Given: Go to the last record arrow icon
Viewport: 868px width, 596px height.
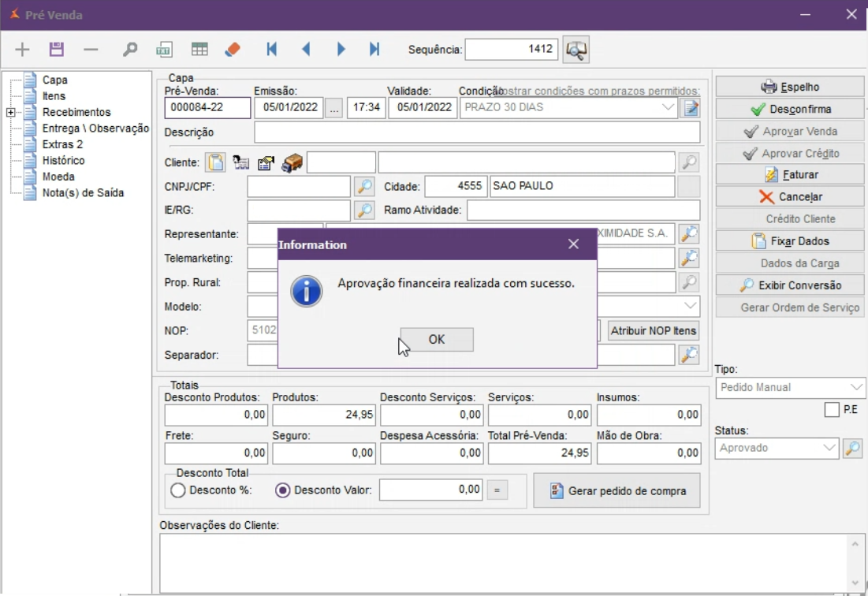Looking at the screenshot, I should [374, 50].
